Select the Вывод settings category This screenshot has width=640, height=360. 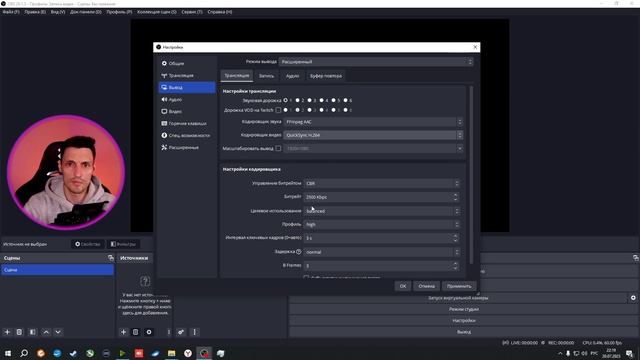(187, 87)
